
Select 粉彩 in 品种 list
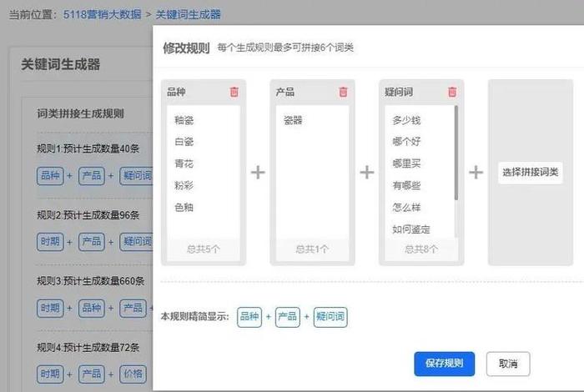pos(184,185)
